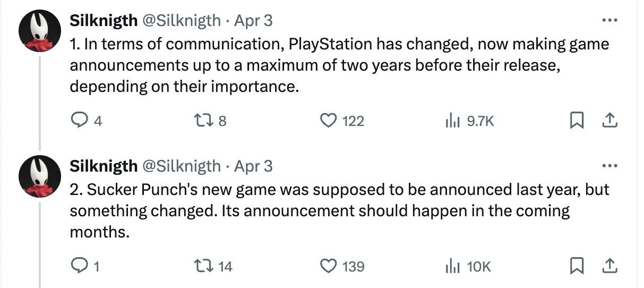View analytics for tweet with 10K views

tap(452, 266)
